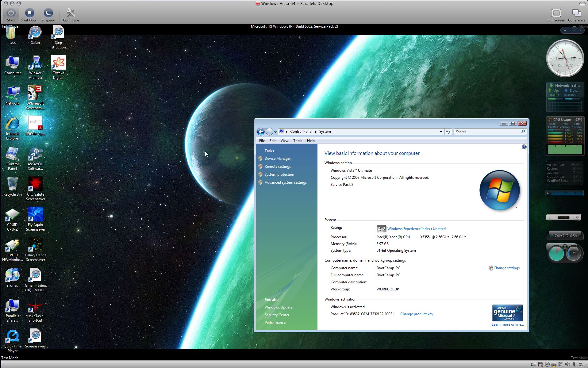The width and height of the screenshot is (588, 368).
Task: Open the File menu
Action: [x=262, y=141]
